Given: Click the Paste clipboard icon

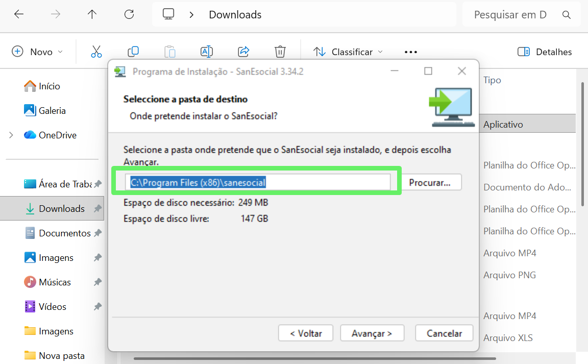Looking at the screenshot, I should point(170,52).
